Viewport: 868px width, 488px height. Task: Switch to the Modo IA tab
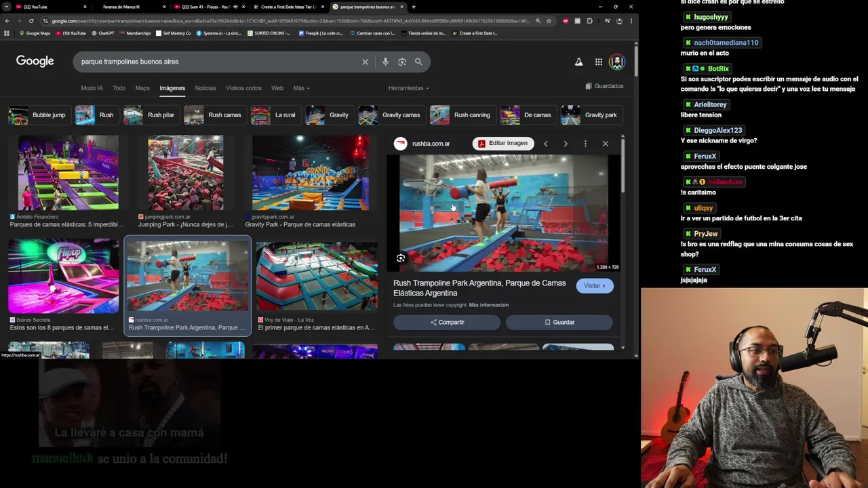click(92, 88)
